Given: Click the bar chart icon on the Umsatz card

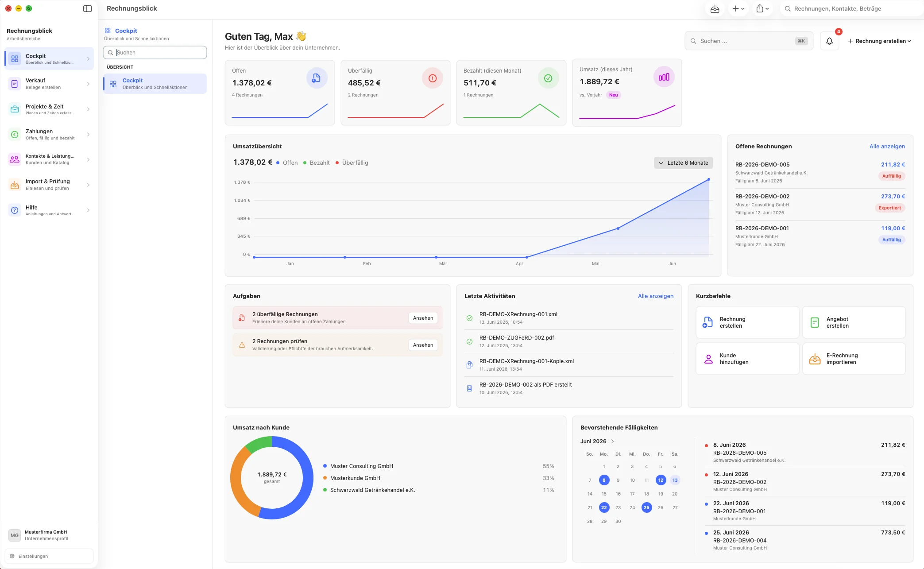Looking at the screenshot, I should point(664,77).
